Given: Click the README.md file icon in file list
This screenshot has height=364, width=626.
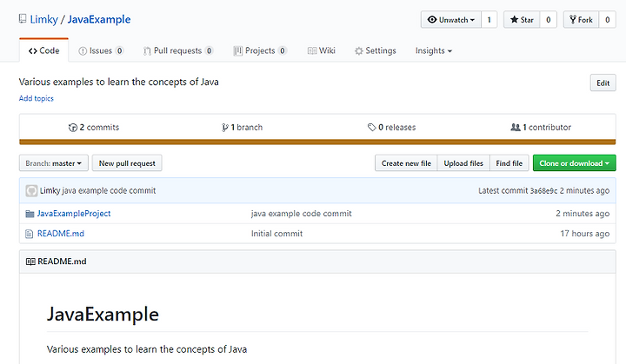Looking at the screenshot, I should 30,234.
